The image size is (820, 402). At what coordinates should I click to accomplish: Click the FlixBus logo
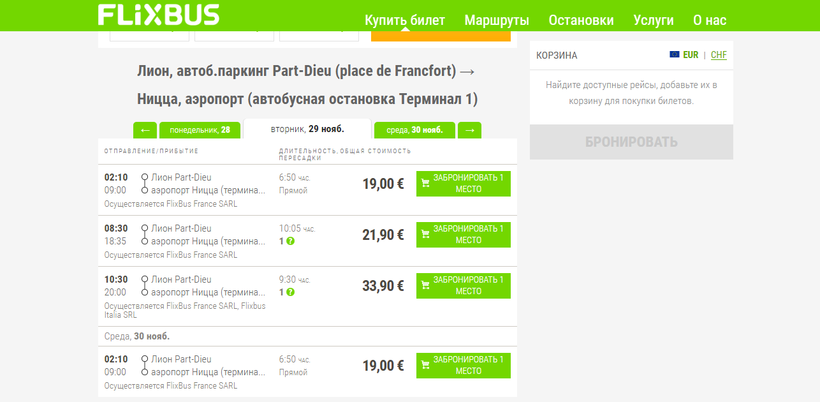(158, 15)
